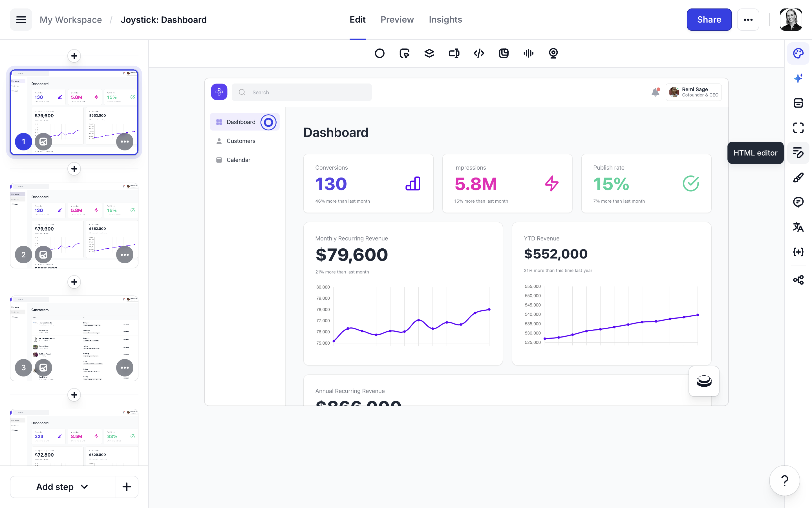Click the Search field in dashboard
This screenshot has width=812, height=508.
[302, 92]
